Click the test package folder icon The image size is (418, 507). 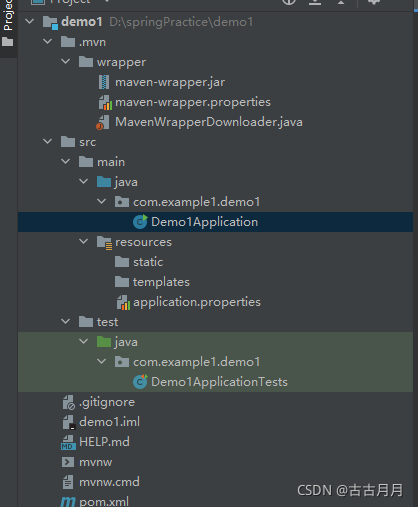[x=122, y=362]
